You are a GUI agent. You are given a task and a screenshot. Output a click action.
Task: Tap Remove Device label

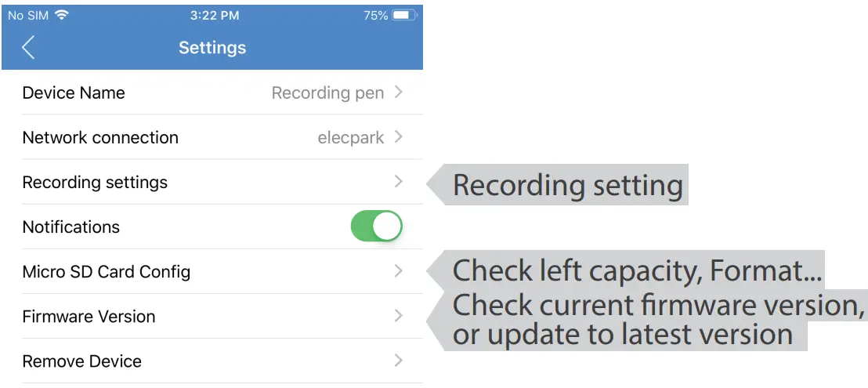tap(82, 361)
